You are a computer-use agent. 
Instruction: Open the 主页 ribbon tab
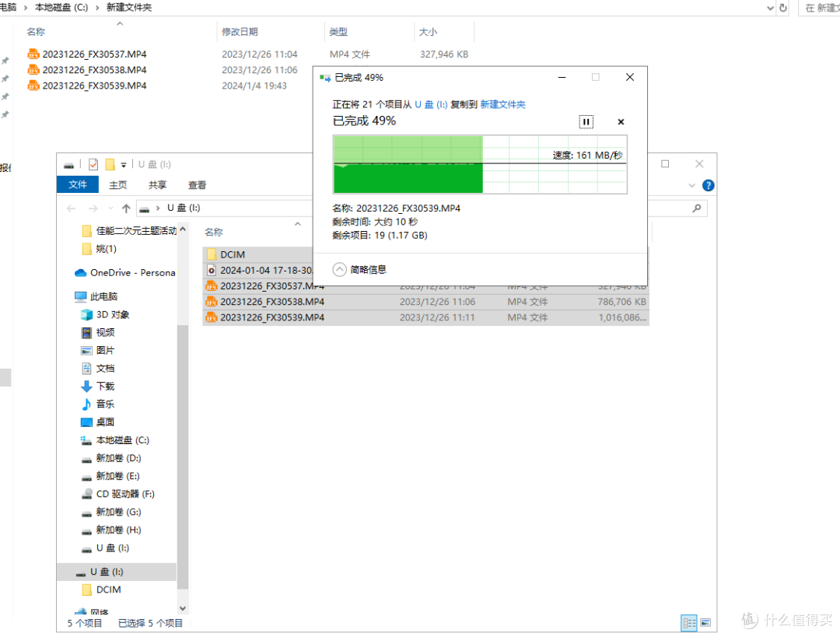pyautogui.click(x=118, y=185)
